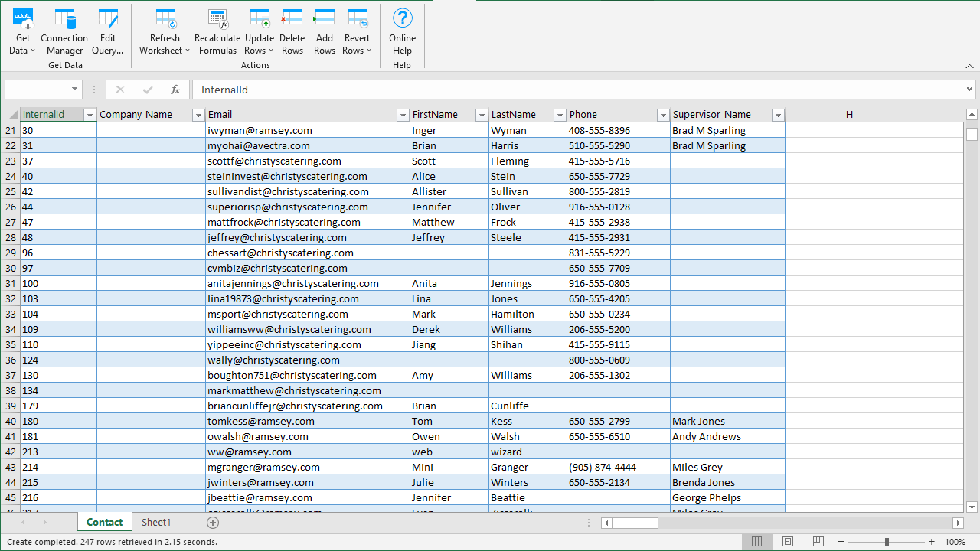Recalculate Formulas in the worksheet
The width and height of the screenshot is (980, 551).
click(217, 32)
